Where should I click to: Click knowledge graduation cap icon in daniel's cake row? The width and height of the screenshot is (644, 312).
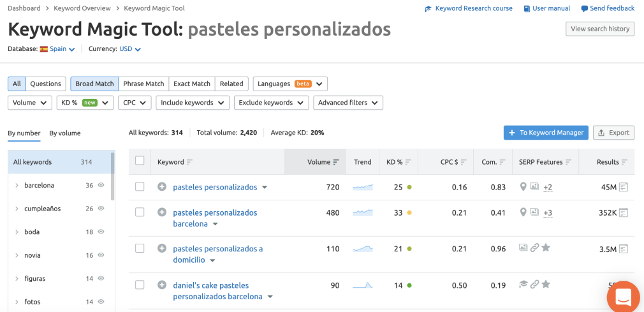point(523,284)
